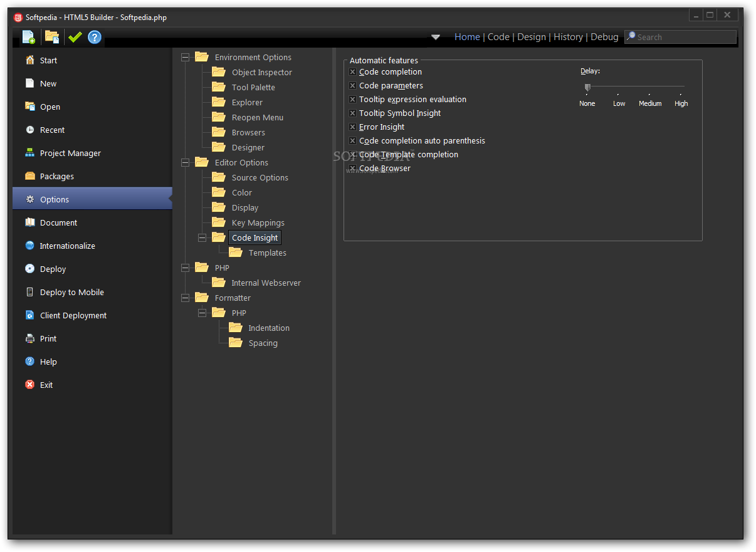Click the Deploy disc icon

tap(29, 269)
